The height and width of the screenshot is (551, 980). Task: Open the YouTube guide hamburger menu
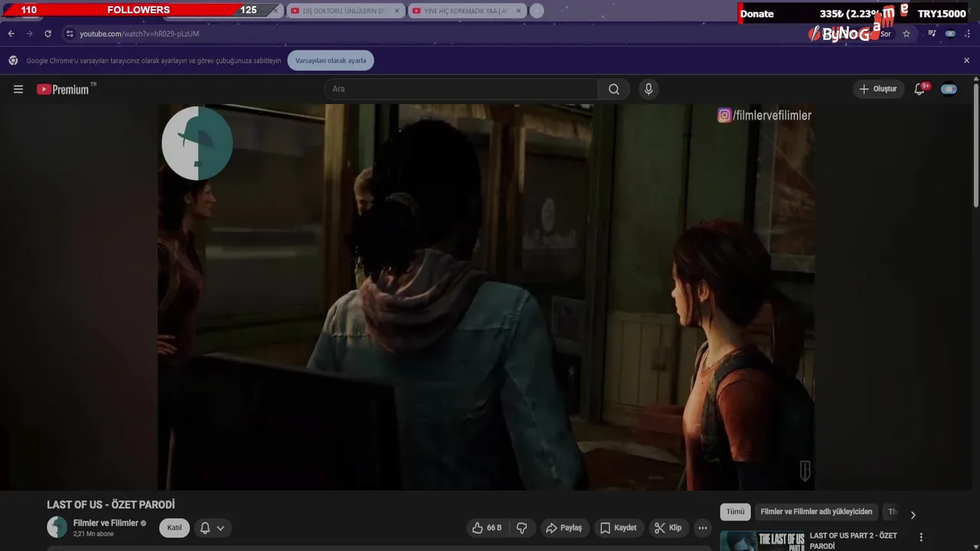[18, 89]
